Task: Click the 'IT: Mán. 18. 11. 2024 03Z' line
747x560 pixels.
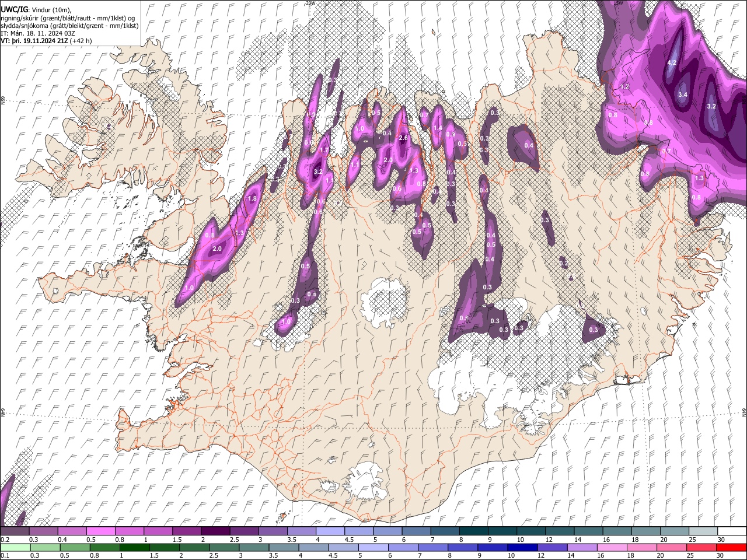Action: 38,33
